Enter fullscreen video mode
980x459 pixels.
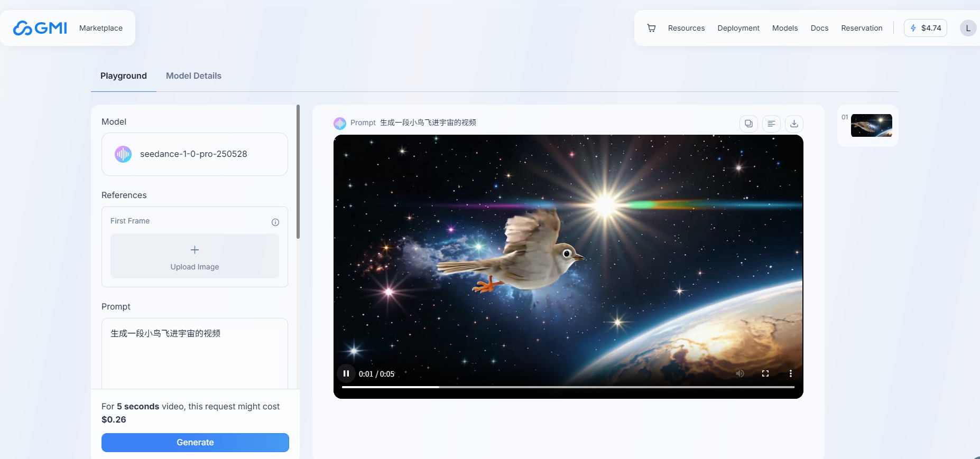765,373
